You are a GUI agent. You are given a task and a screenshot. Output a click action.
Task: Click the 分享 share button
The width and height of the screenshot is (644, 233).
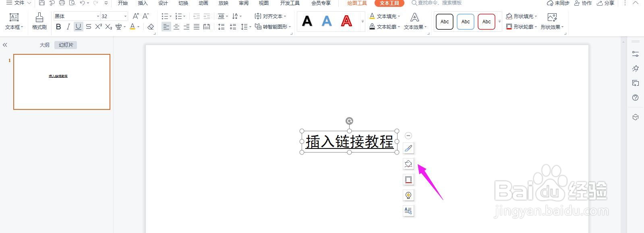click(x=605, y=3)
